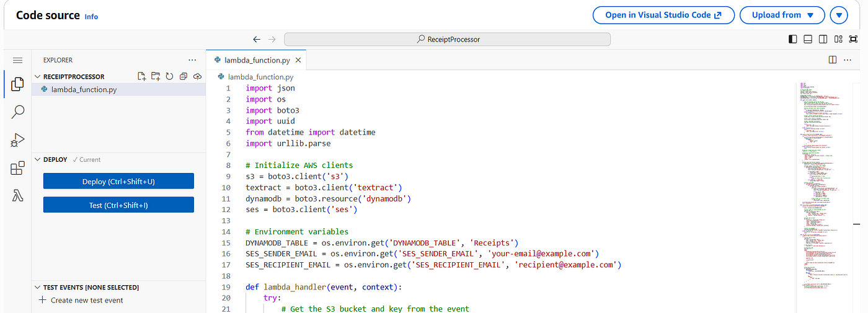The width and height of the screenshot is (868, 313).
Task: Toggle the bottom panel visibility
Action: (808, 39)
